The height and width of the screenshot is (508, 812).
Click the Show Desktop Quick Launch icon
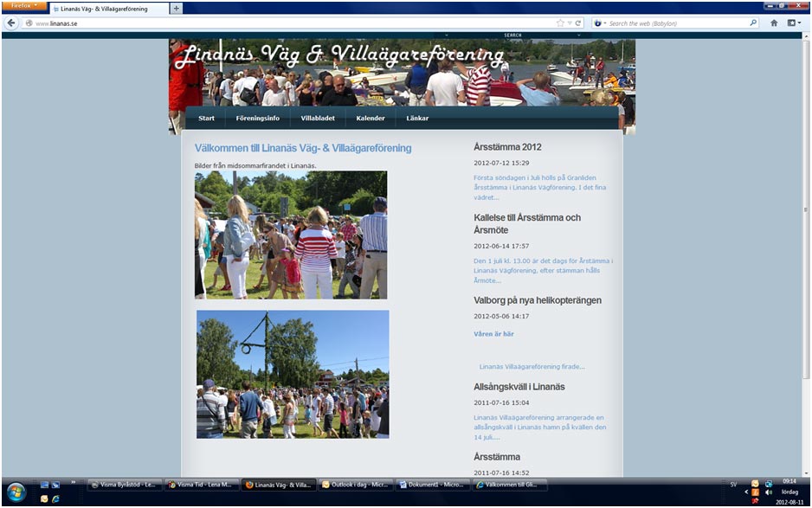pyautogui.click(x=44, y=485)
